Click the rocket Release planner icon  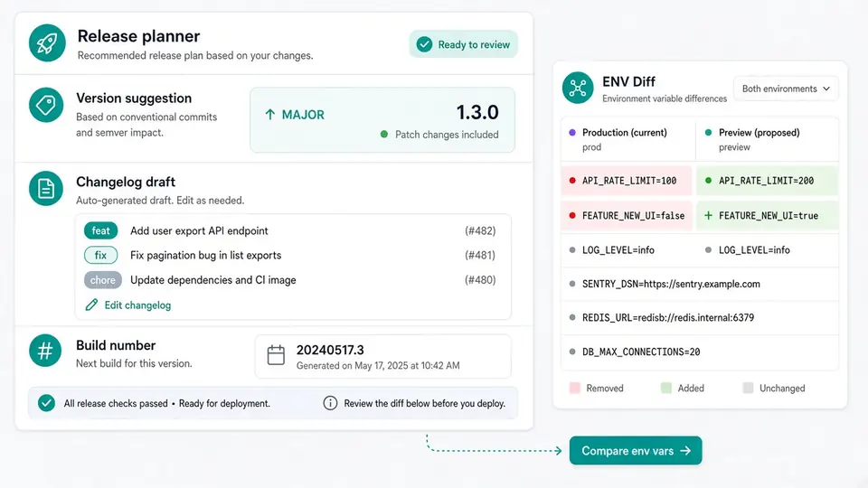pyautogui.click(x=47, y=42)
